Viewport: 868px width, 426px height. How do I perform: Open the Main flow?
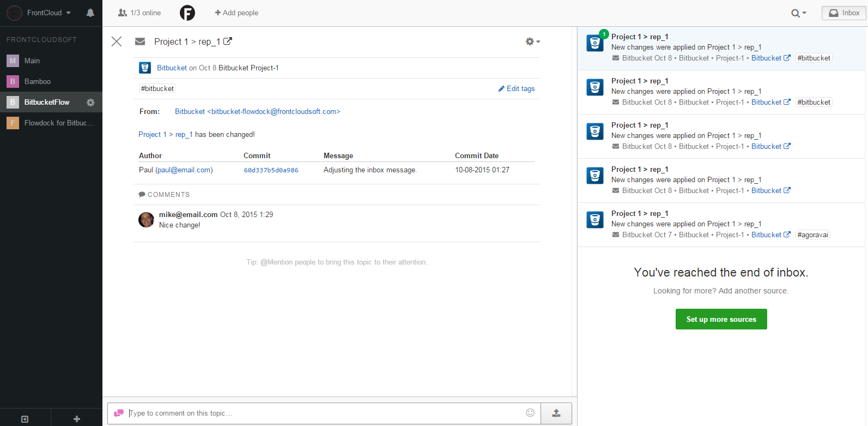(x=51, y=61)
